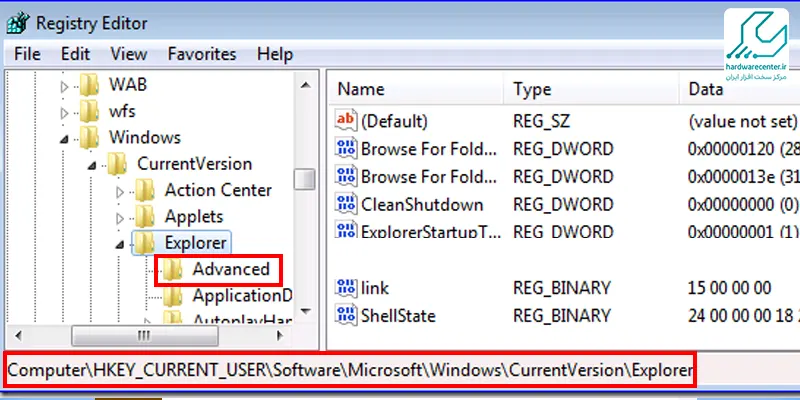Select the (Default) value name
The image size is (800, 400).
[394, 121]
